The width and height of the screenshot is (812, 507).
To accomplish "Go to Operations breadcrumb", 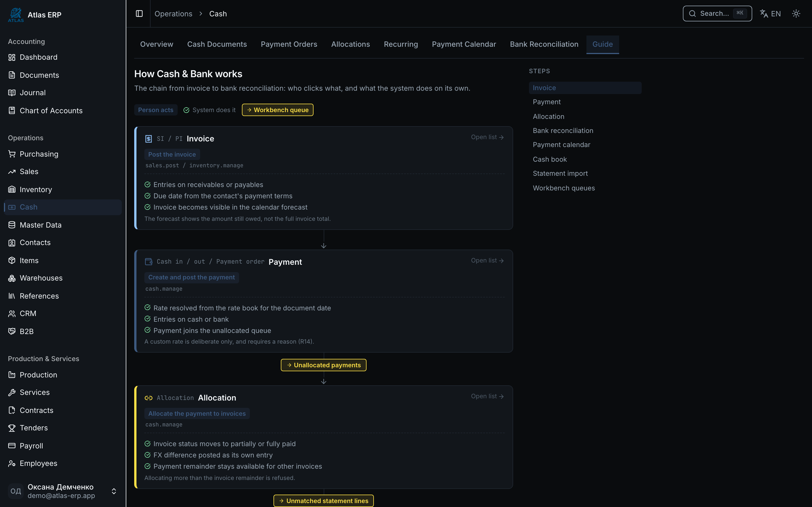I will coord(173,14).
